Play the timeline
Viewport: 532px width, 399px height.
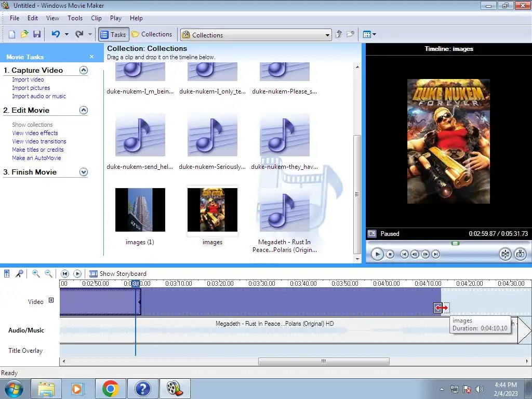[x=77, y=273]
